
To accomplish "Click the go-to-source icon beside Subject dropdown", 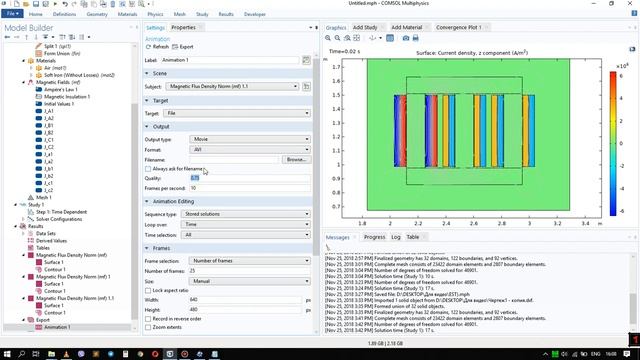I will [306, 87].
